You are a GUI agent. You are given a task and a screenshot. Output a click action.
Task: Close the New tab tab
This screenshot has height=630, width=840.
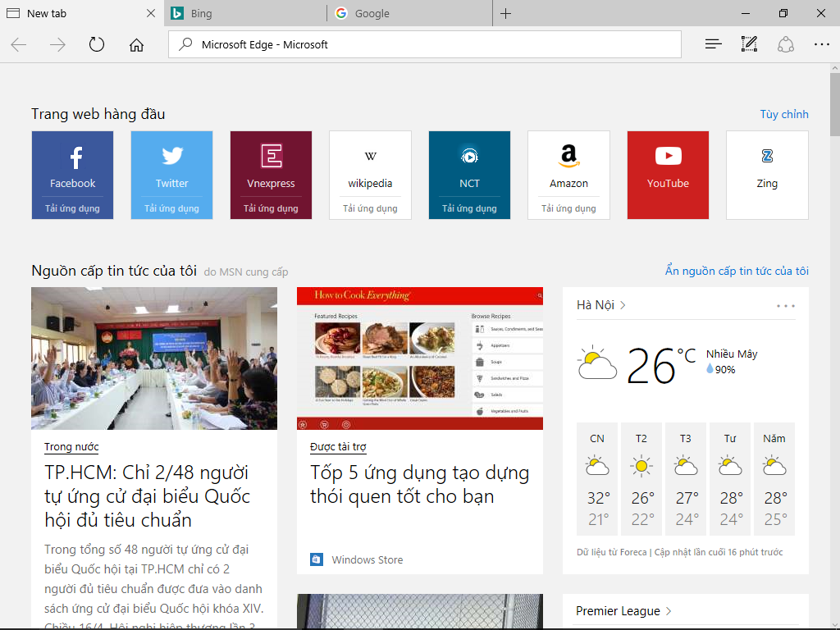coord(151,13)
